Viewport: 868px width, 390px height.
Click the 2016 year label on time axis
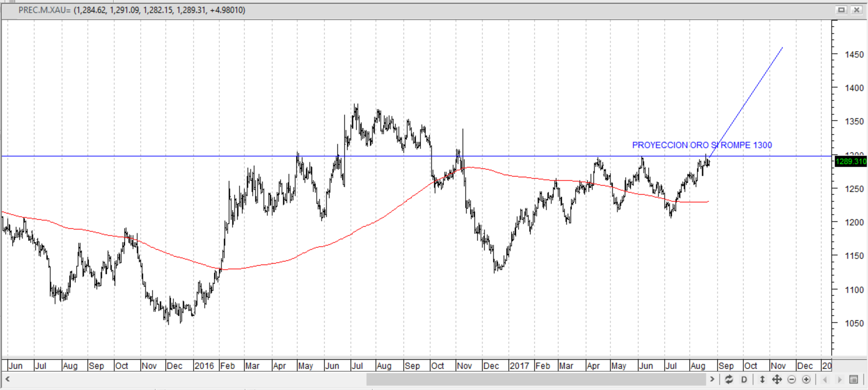(204, 366)
